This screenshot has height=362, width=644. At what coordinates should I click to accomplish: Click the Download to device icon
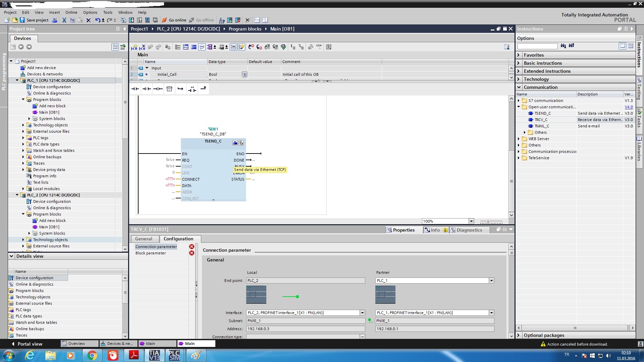[131, 20]
